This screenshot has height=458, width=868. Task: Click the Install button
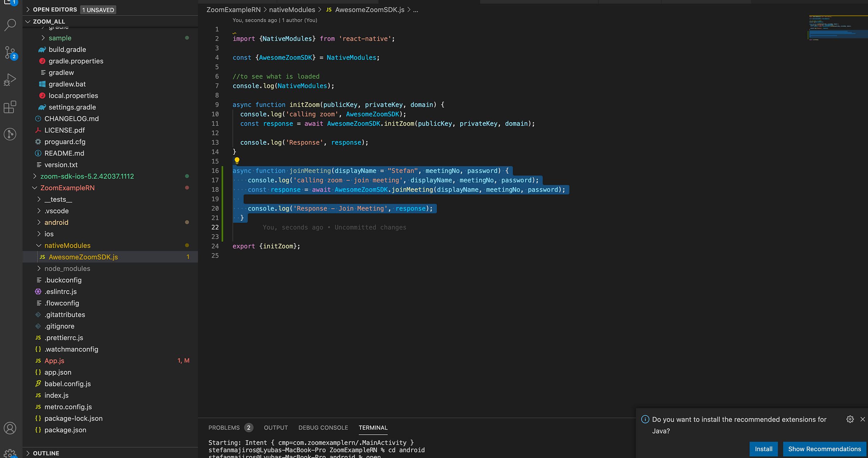763,449
